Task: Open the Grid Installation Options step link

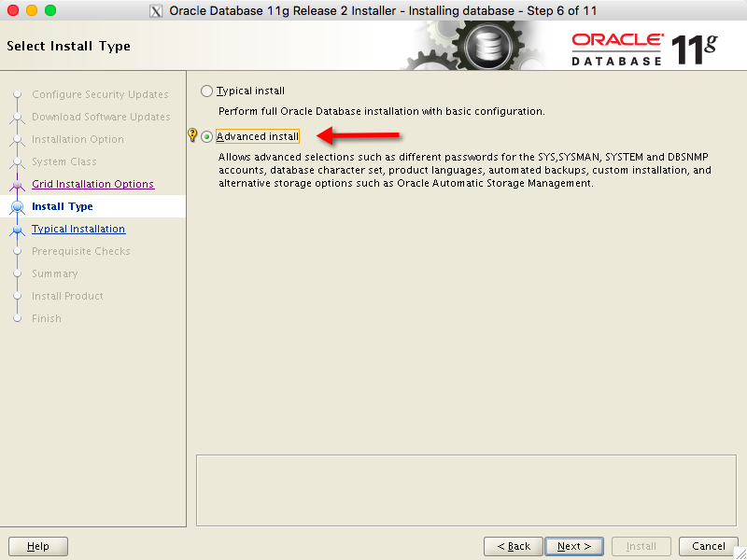Action: click(92, 184)
